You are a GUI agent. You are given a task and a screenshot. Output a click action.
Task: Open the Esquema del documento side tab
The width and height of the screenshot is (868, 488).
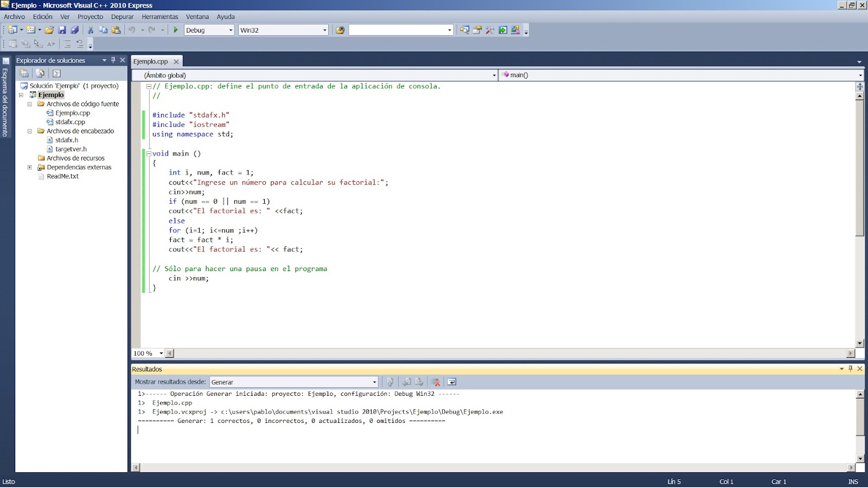point(5,98)
